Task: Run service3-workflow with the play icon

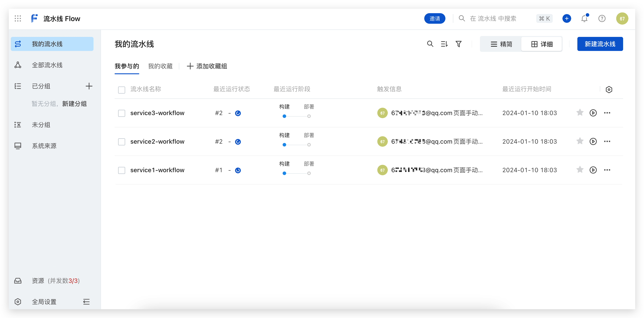Action: pyautogui.click(x=593, y=113)
